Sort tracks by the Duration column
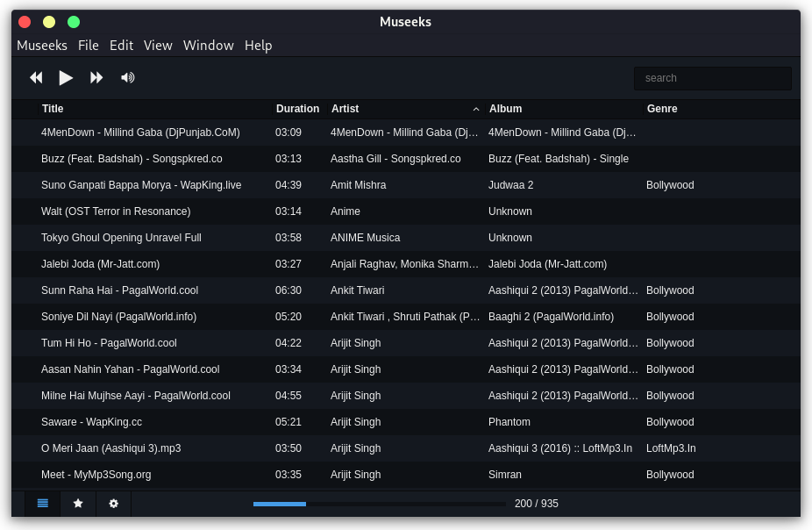 pyautogui.click(x=297, y=109)
